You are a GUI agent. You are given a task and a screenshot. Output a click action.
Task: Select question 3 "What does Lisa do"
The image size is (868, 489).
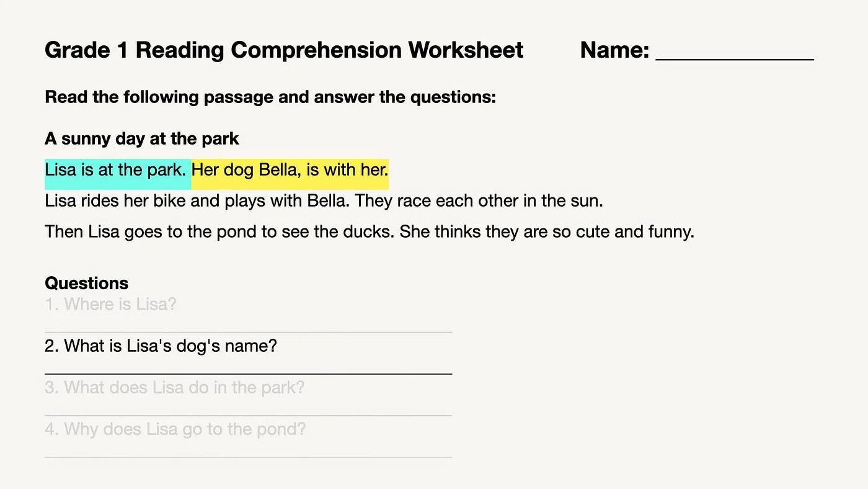175,388
